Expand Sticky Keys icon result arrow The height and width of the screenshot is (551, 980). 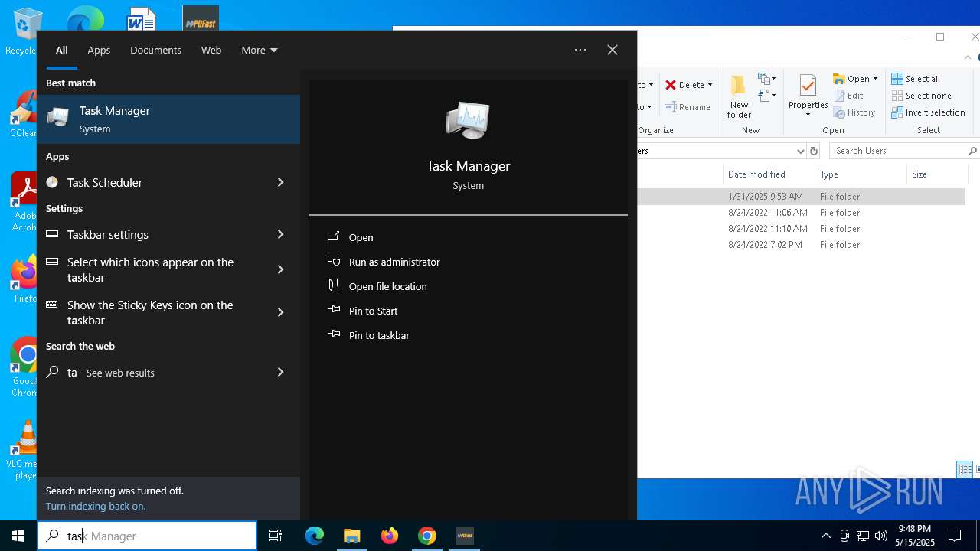pyautogui.click(x=280, y=312)
